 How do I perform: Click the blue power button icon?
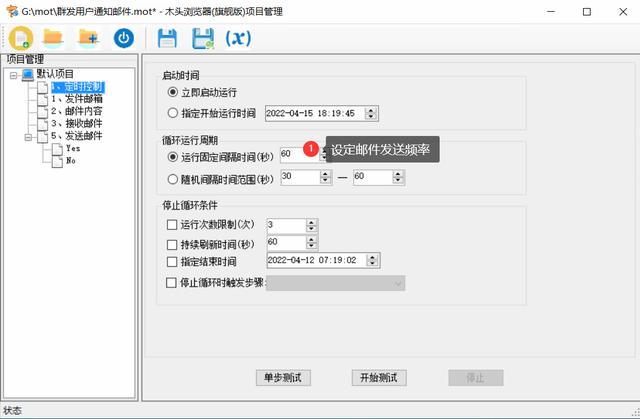point(124,38)
